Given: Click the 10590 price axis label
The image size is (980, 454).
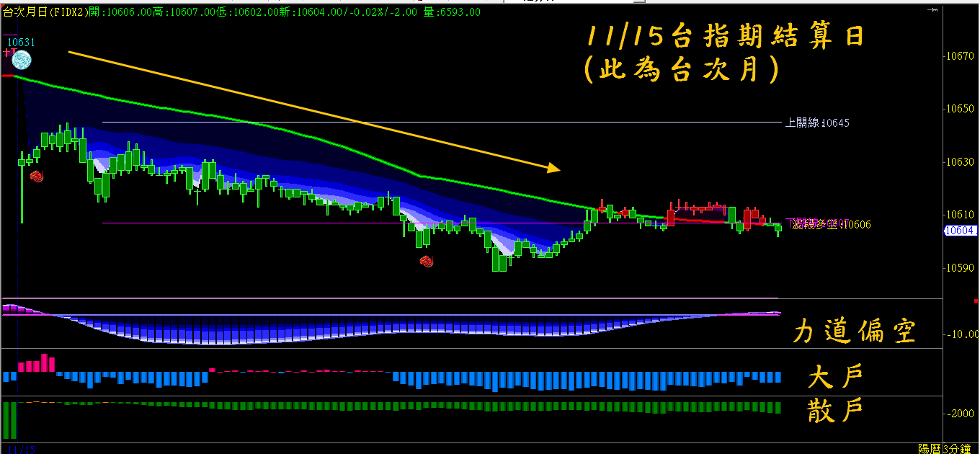Looking at the screenshot, I should pyautogui.click(x=961, y=268).
